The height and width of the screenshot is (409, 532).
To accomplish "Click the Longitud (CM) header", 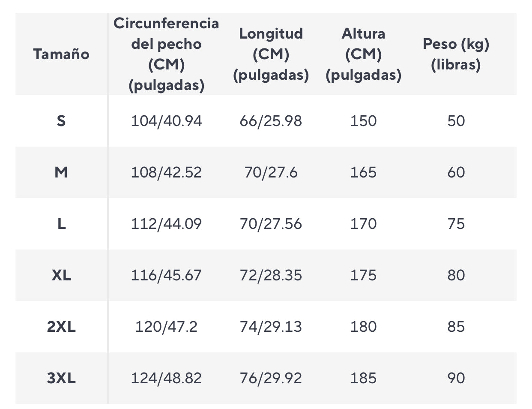I will pos(271,54).
